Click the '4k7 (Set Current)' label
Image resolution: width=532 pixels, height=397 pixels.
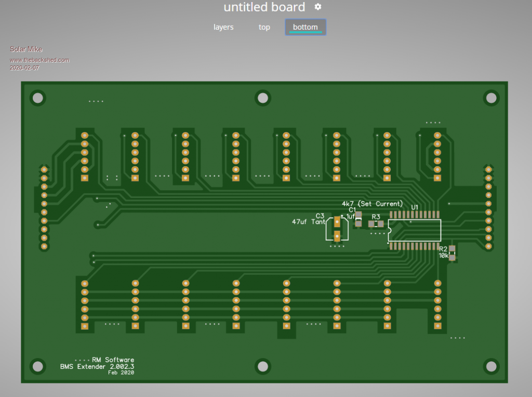click(372, 204)
